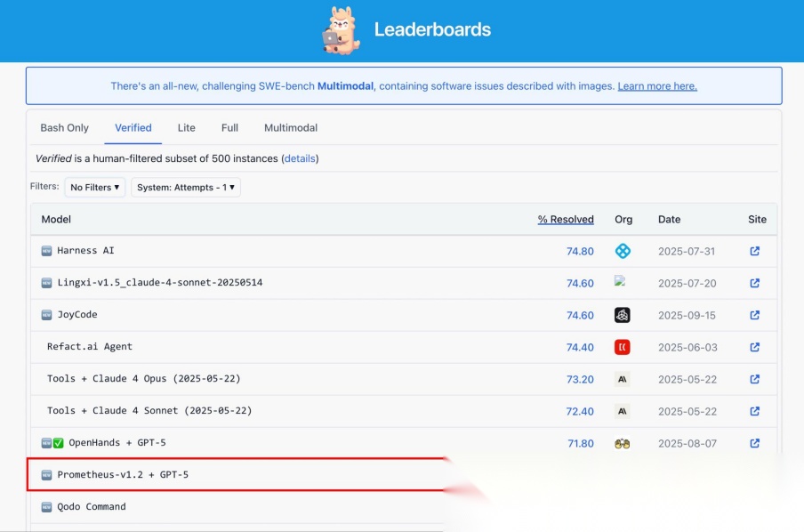
Task: Click the 2025-07-31 date cell
Action: (x=687, y=252)
